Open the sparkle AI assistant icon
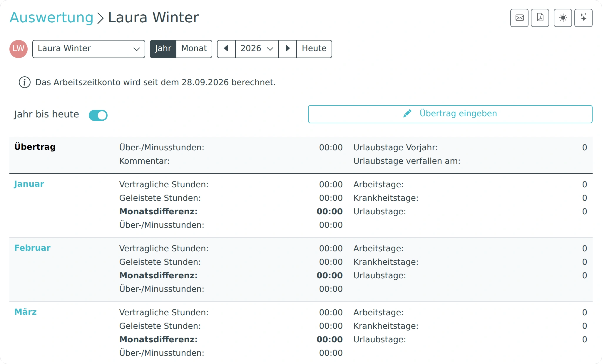Viewport: 602px width, 364px height. 583,18
